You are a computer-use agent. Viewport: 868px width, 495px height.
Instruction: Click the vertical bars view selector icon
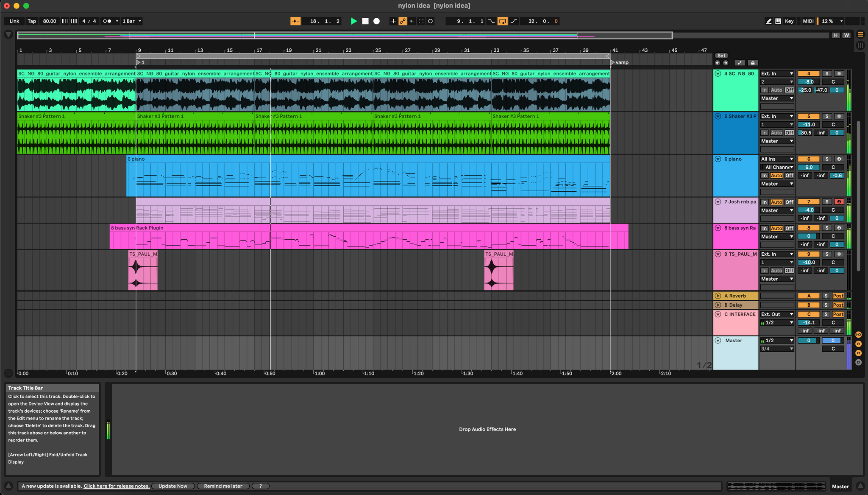[860, 45]
